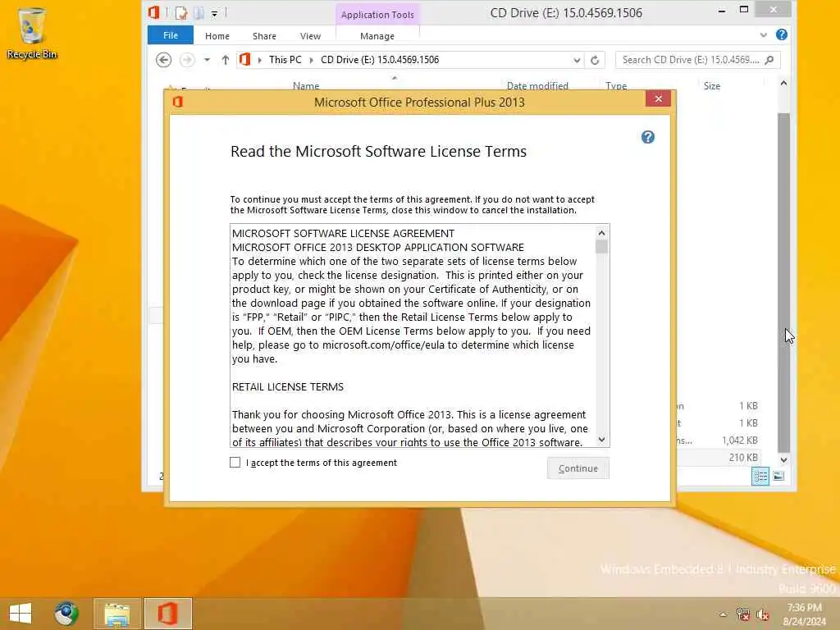
Task: Go back in Explorer with Back arrow
Action: [x=164, y=59]
